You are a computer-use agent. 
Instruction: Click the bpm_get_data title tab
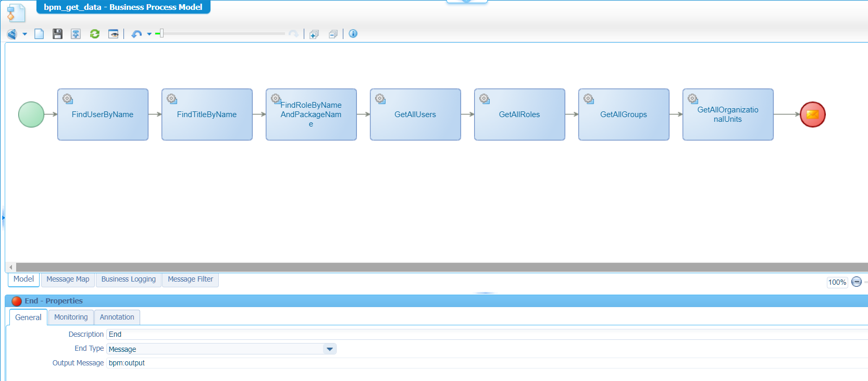tap(123, 7)
